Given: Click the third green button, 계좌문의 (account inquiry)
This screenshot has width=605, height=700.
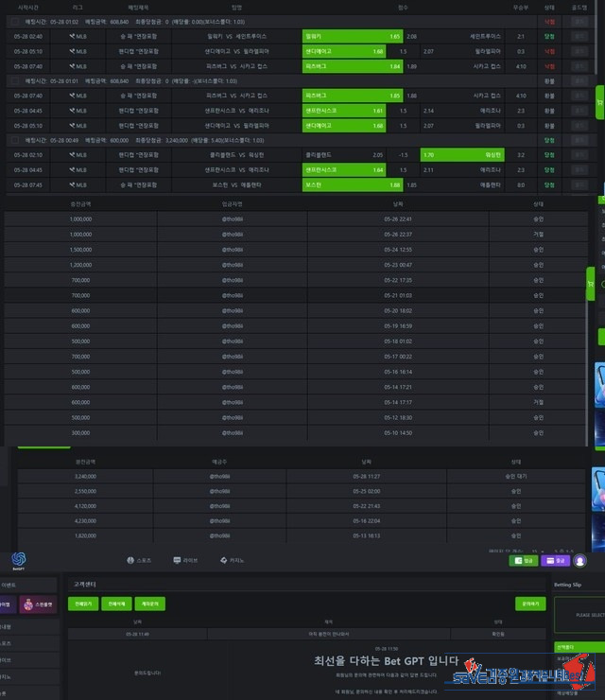Looking at the screenshot, I should point(150,604).
